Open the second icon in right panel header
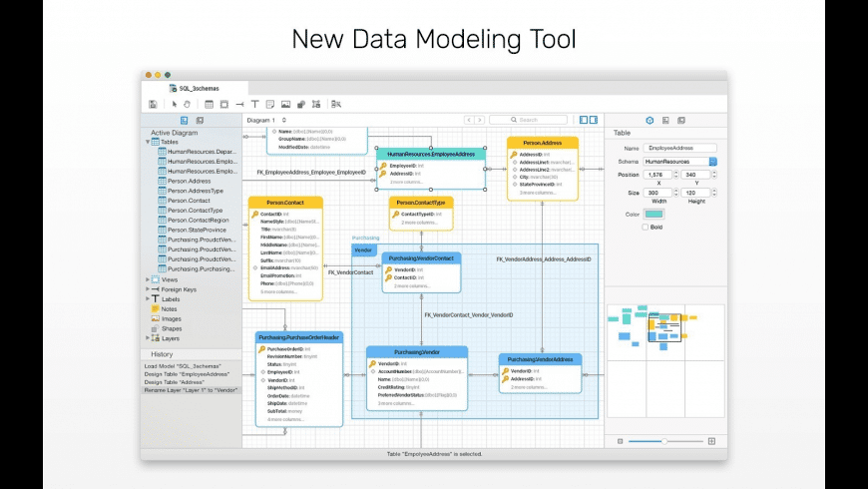The image size is (868, 489). tap(665, 120)
